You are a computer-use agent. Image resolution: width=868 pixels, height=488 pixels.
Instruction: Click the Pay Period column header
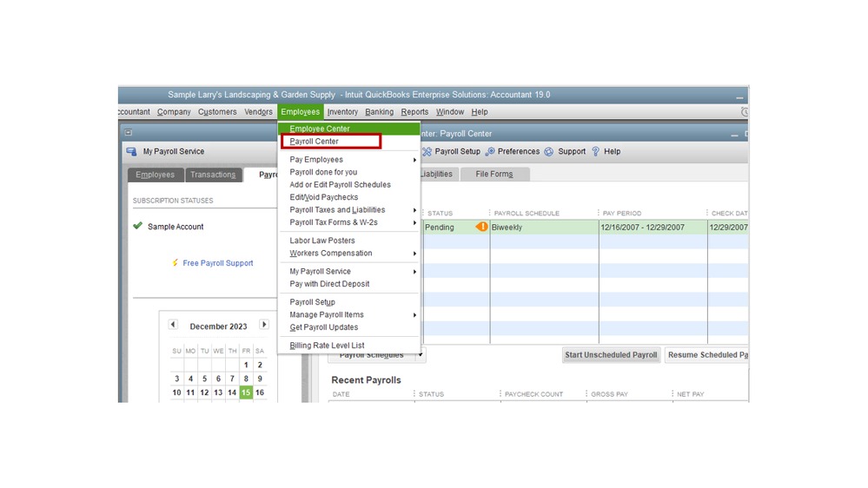tap(622, 213)
